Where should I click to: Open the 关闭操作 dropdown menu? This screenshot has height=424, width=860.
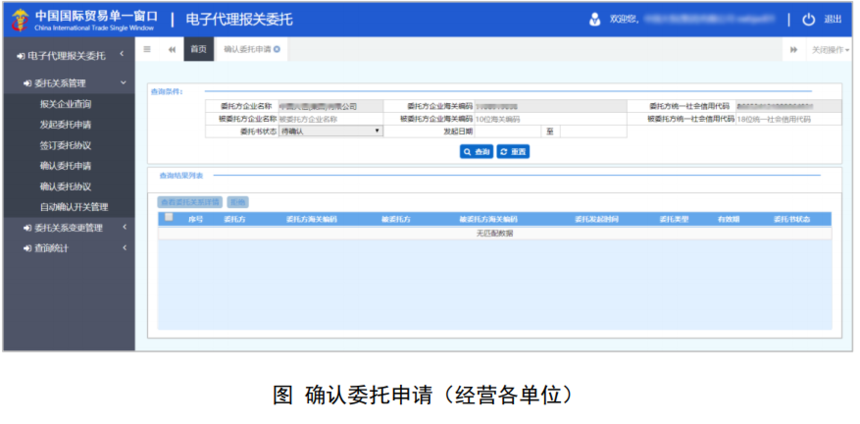click(828, 49)
